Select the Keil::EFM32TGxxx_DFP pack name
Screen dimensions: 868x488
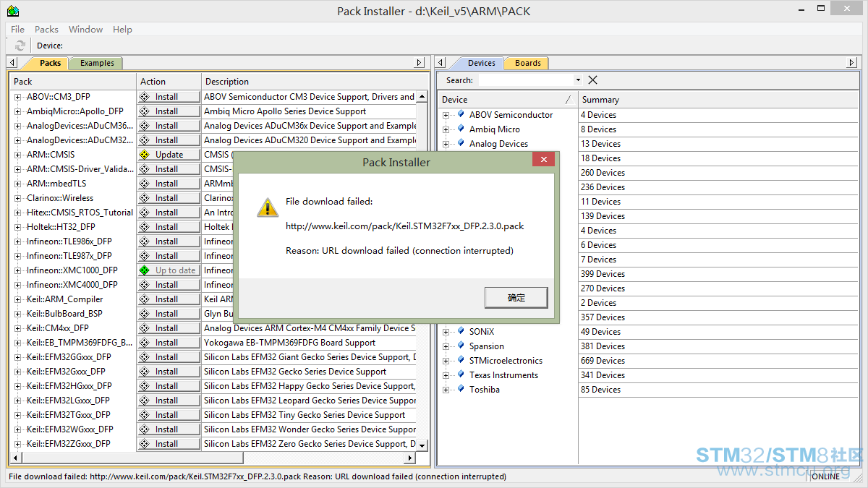(69, 415)
